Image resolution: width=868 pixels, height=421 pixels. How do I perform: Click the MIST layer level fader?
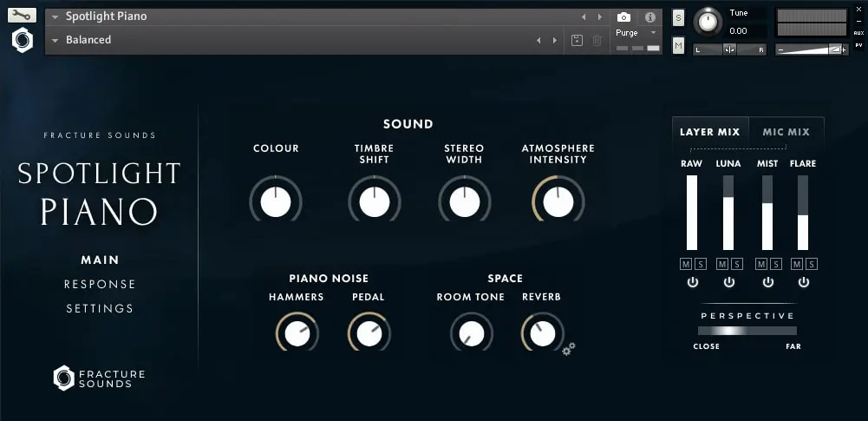pos(767,213)
